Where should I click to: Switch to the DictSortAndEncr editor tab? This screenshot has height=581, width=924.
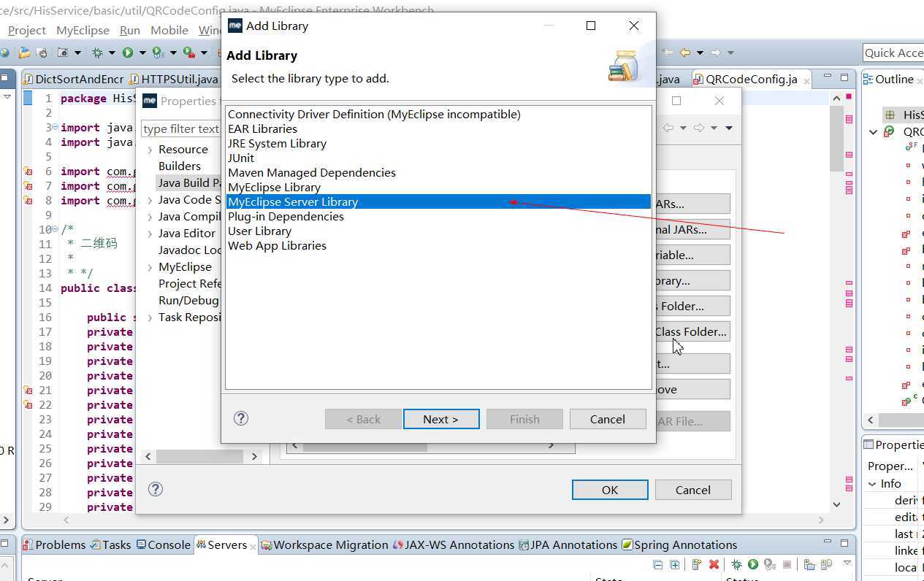pos(74,80)
